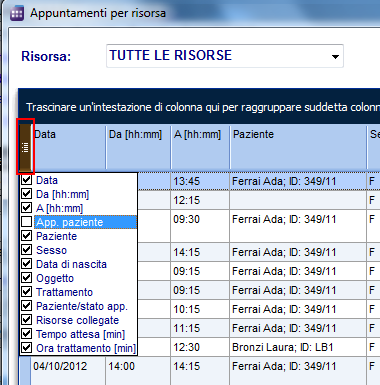Screen dimensions: 380x385
Task: Uncheck the Oggetto column checkbox
Action: (x=26, y=278)
